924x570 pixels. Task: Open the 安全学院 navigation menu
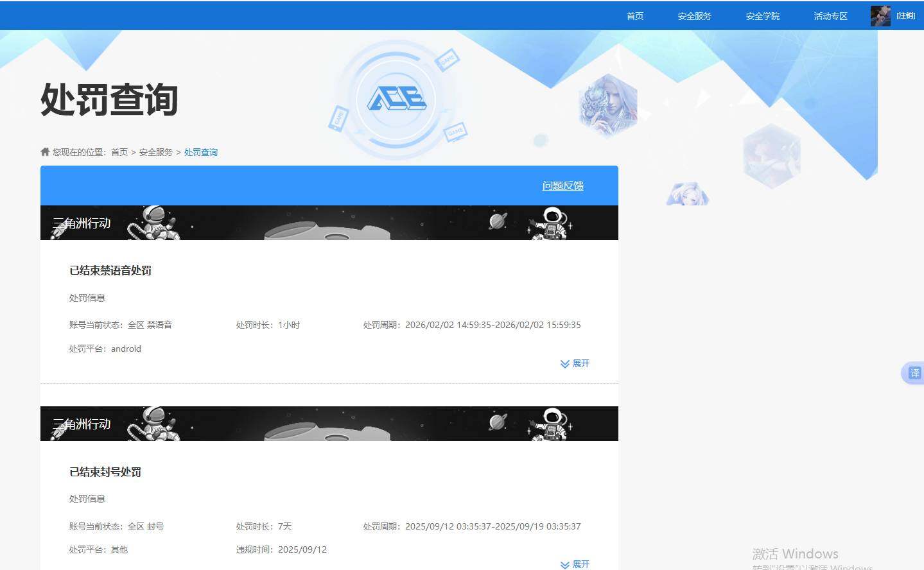(x=762, y=16)
